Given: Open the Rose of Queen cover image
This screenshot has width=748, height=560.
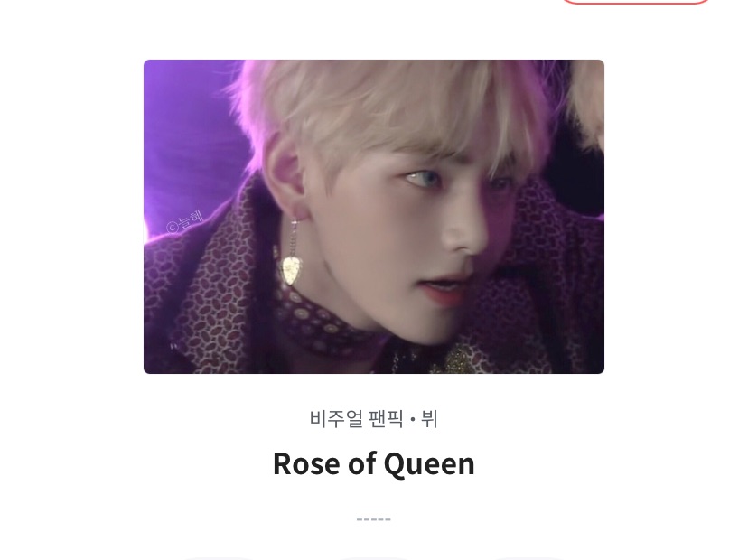Looking at the screenshot, I should (373, 217).
